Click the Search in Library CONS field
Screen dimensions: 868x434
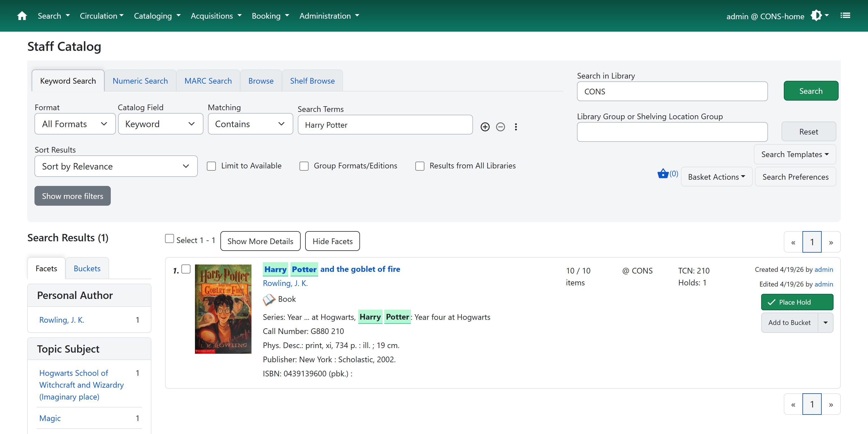(x=672, y=91)
